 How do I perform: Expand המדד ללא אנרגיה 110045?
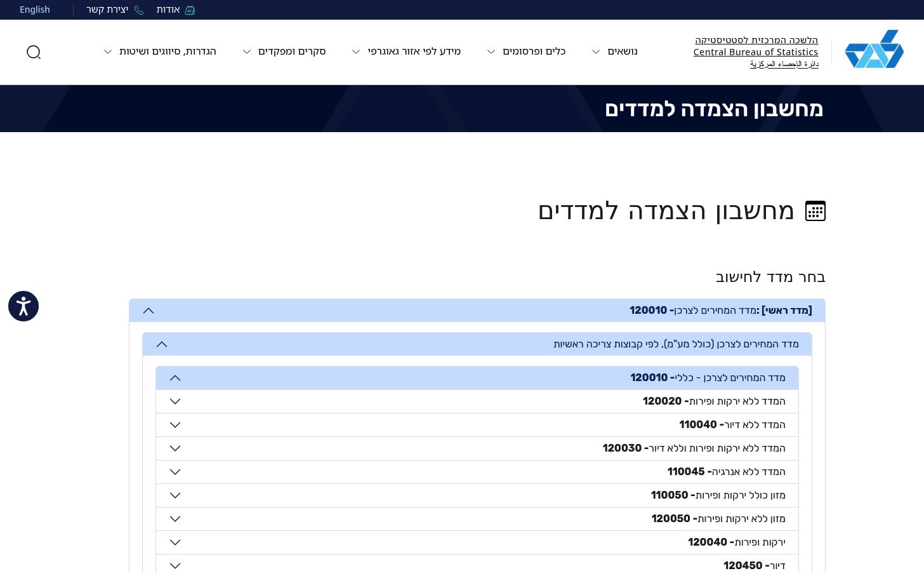pyautogui.click(x=477, y=472)
